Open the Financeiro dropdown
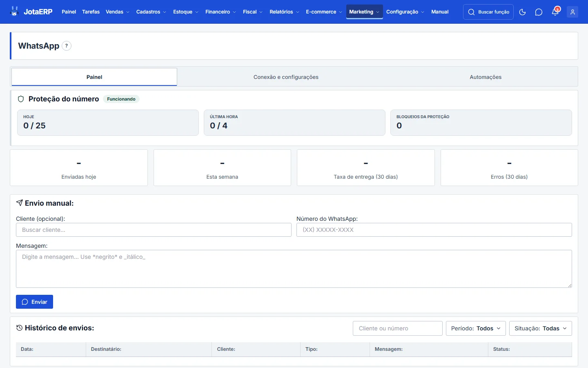The height and width of the screenshot is (368, 588). tap(220, 12)
